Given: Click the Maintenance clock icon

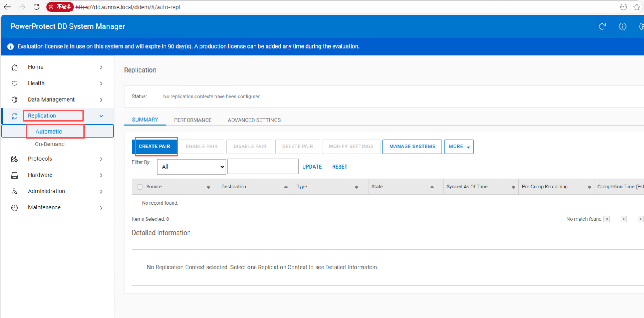Looking at the screenshot, I should click(15, 208).
